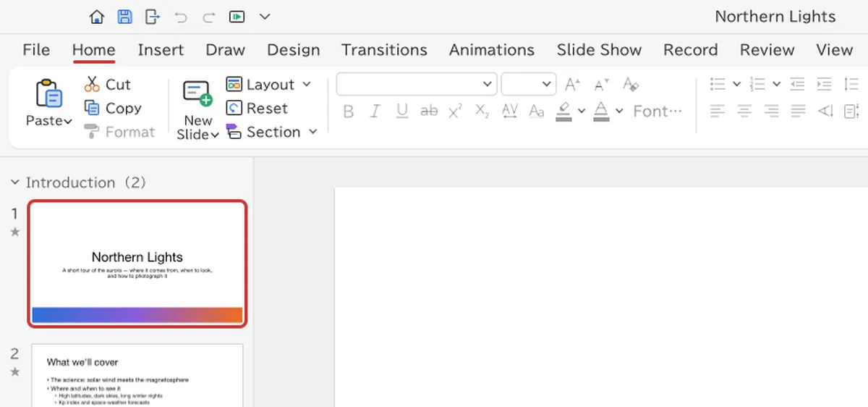
Task: Toggle underline formatting
Action: [402, 112]
